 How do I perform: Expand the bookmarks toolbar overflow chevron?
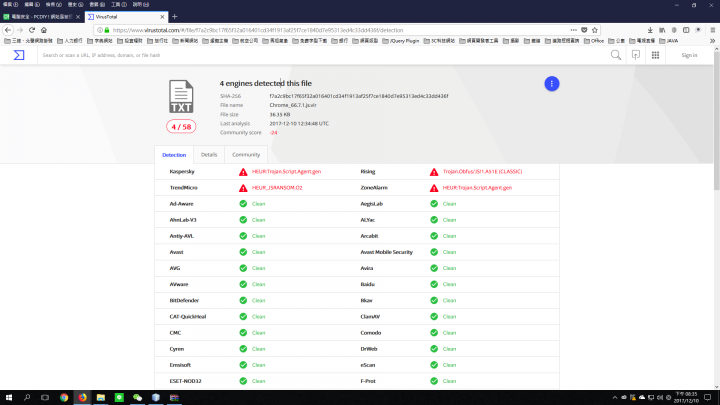712,41
